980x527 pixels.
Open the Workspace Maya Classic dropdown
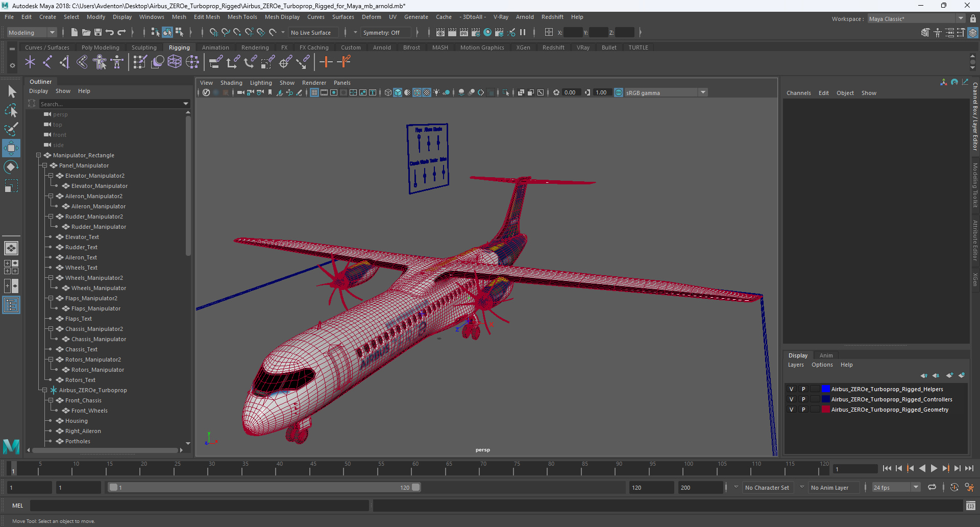click(x=916, y=19)
